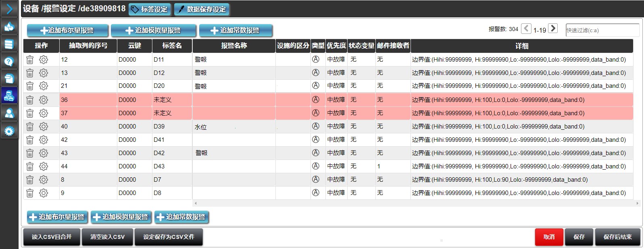This screenshot has height=249, width=644.
Task: Go to next page of alarms
Action: [553, 29]
